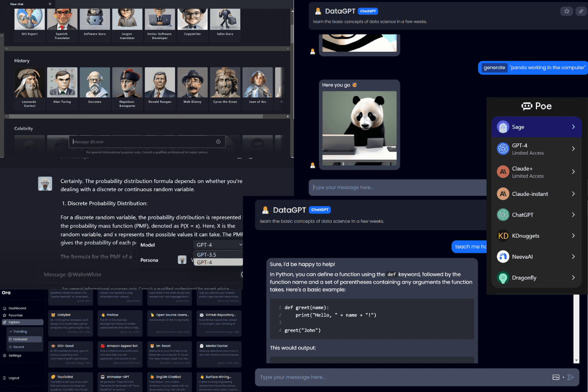Viewport: 588px width, 392px height.
Task: Click the Dragonfly lightbulb icon in Poe
Action: click(x=503, y=277)
